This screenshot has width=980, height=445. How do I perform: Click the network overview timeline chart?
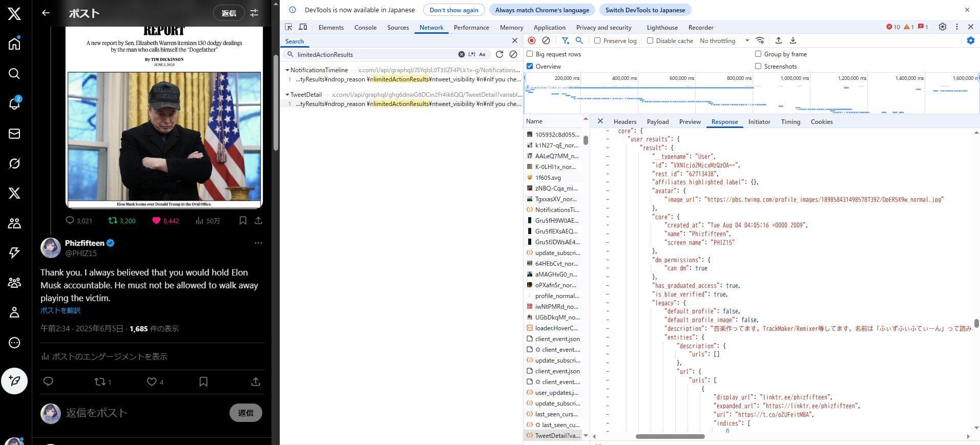(x=752, y=93)
